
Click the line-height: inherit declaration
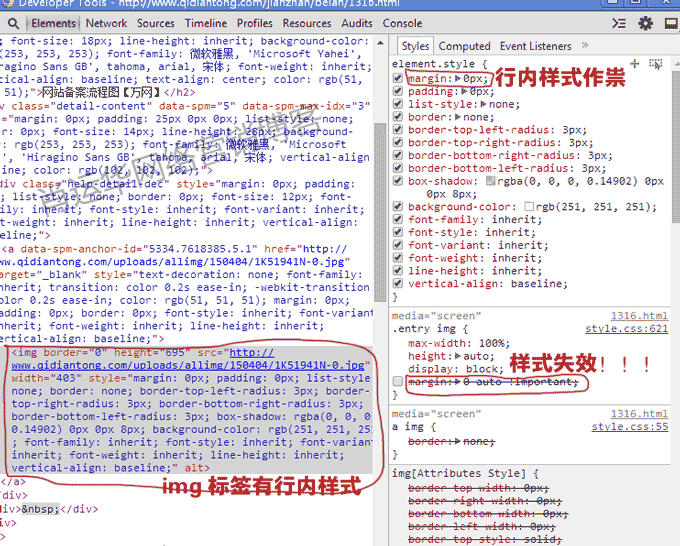(x=475, y=271)
